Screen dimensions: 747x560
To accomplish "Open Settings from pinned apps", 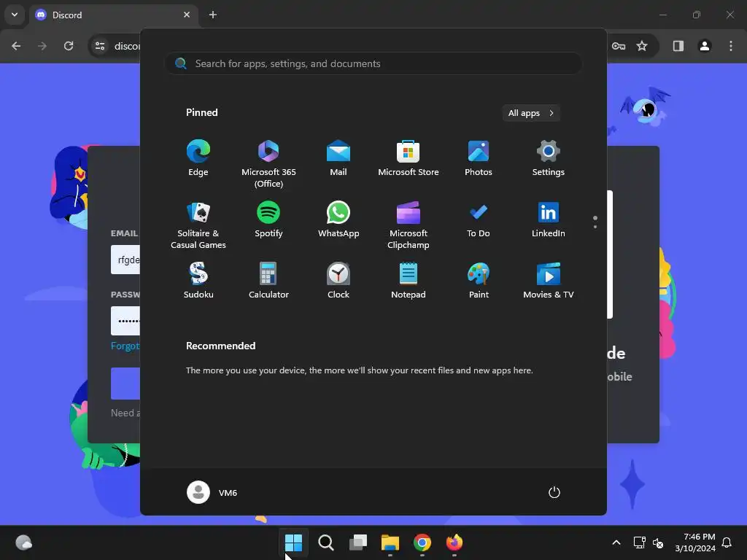I will [x=549, y=158].
